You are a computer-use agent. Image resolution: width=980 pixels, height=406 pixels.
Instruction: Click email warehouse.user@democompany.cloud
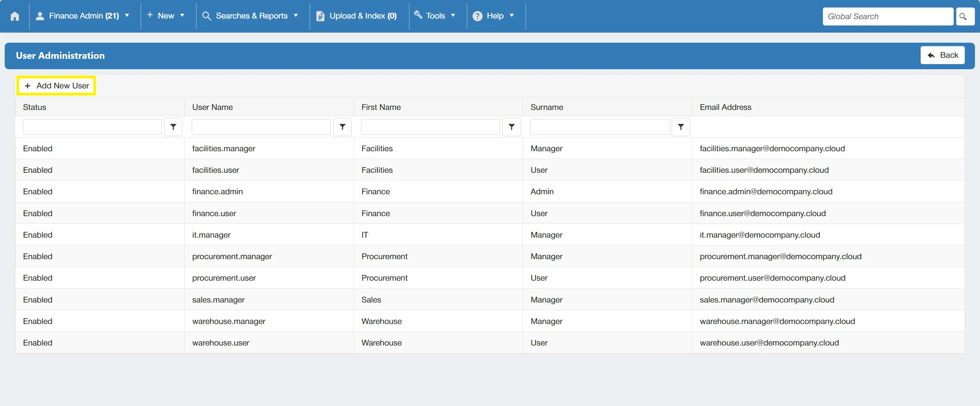coord(769,343)
